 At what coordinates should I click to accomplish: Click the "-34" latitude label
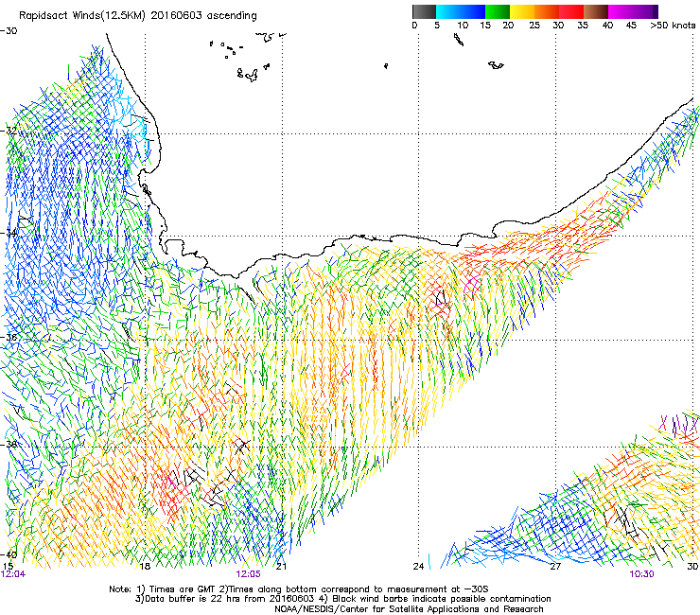tap(9, 233)
